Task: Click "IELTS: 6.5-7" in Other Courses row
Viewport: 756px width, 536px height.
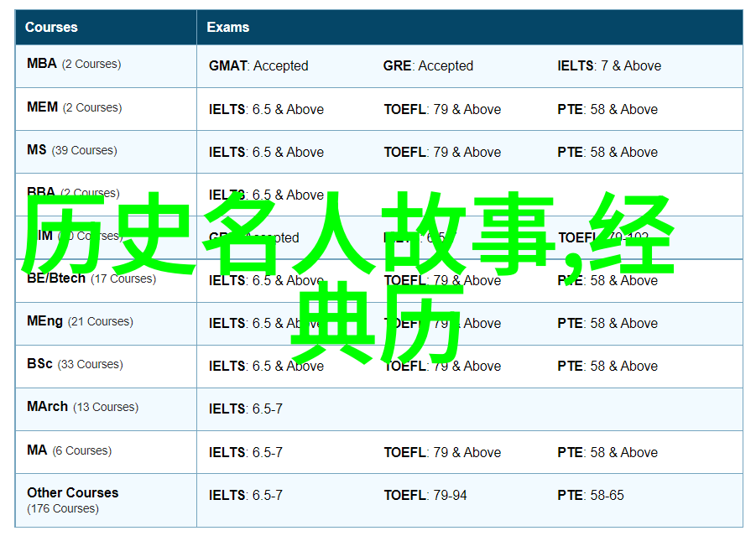Action: (245, 496)
